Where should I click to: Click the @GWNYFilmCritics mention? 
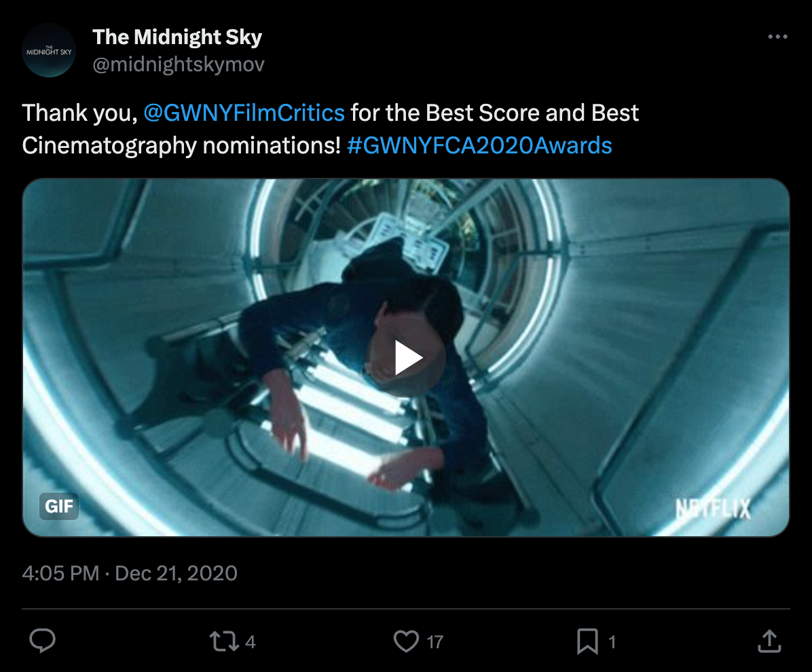coord(244,113)
